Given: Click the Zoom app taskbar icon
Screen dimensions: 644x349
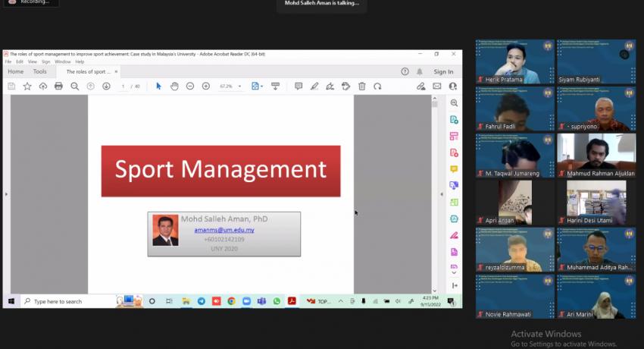Looking at the screenshot, I should [x=246, y=301].
